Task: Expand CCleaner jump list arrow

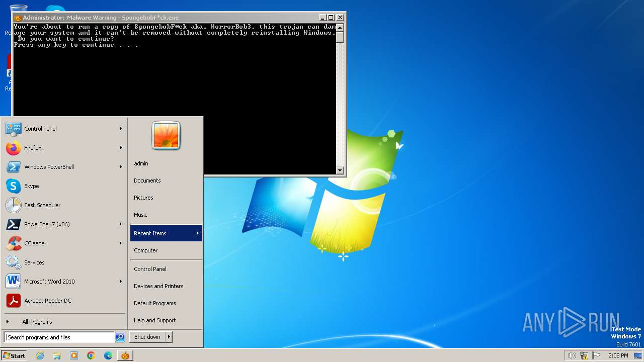Action: [x=121, y=243]
